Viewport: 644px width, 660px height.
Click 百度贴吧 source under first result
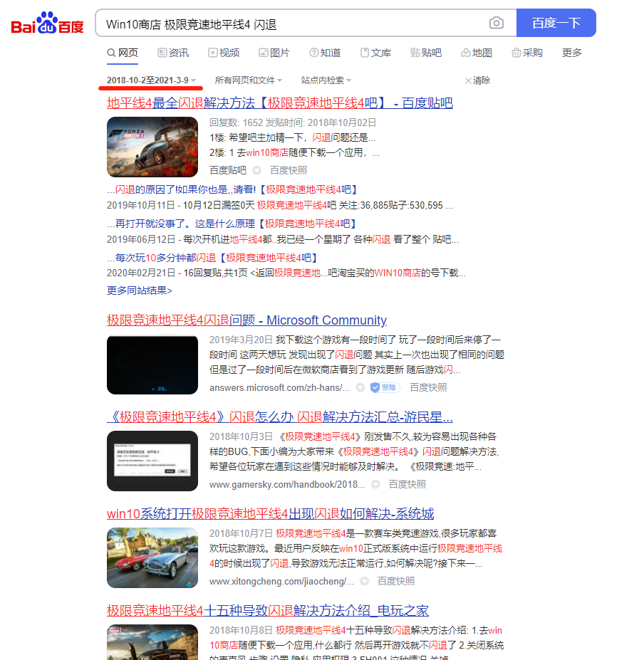pyautogui.click(x=228, y=170)
